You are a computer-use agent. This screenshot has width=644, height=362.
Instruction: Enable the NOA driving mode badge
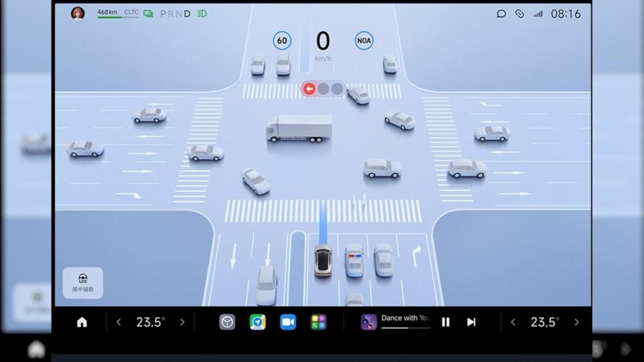click(364, 40)
